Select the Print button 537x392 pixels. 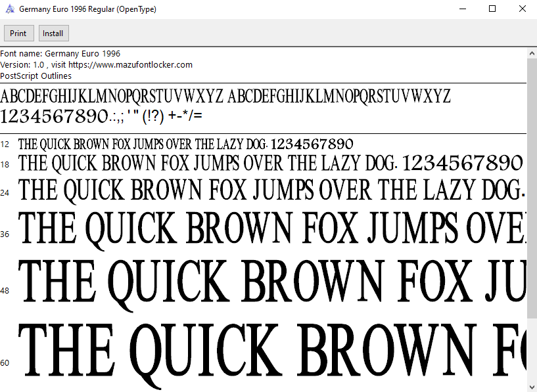tap(18, 33)
